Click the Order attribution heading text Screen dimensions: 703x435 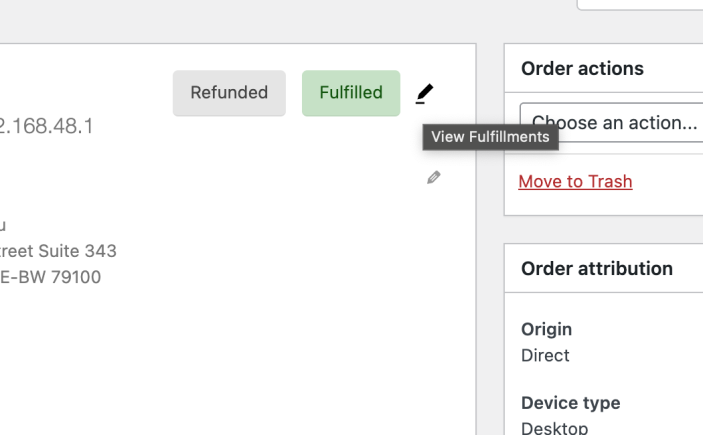pyautogui.click(x=597, y=269)
